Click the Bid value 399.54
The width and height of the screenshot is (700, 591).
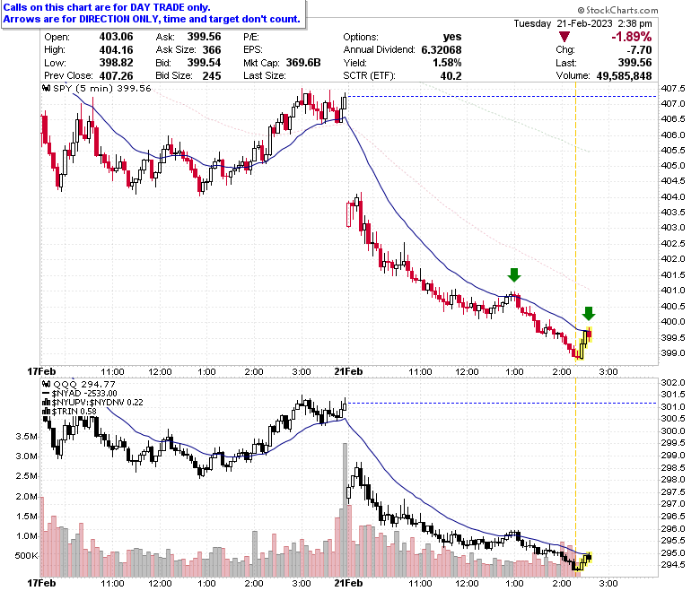click(x=204, y=63)
